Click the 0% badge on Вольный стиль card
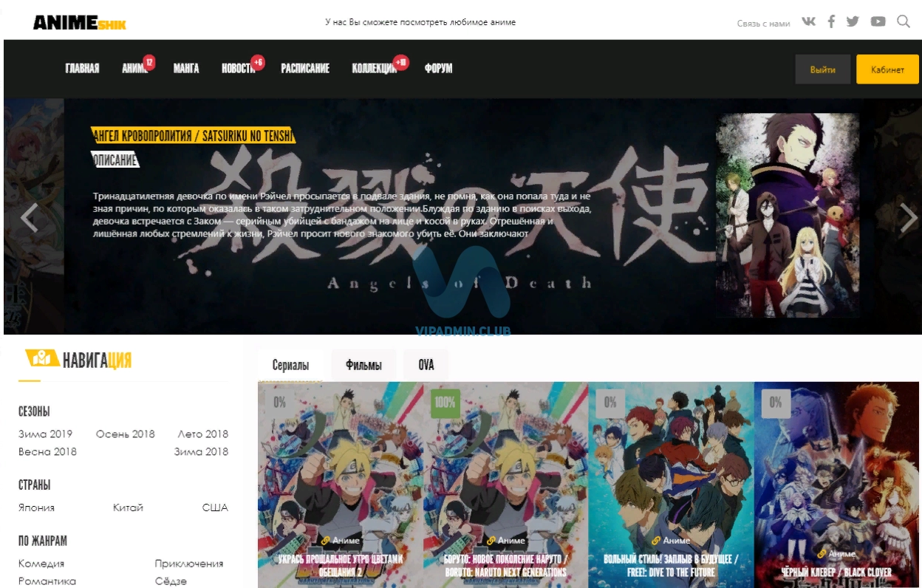This screenshot has height=588, width=922. [x=610, y=403]
